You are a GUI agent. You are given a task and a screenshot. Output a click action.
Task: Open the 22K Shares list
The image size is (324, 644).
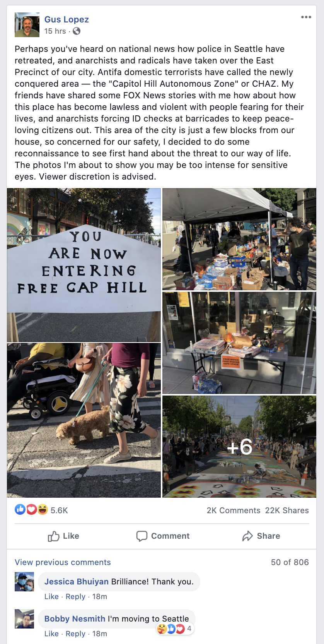(x=287, y=510)
